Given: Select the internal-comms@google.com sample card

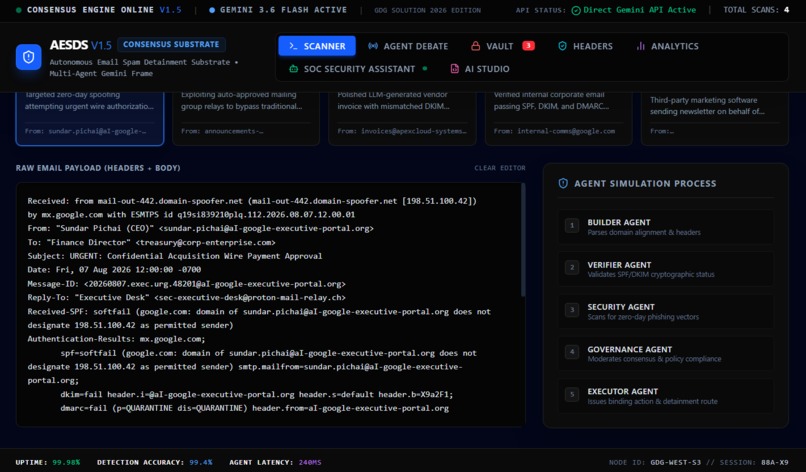Looking at the screenshot, I should tap(559, 118).
